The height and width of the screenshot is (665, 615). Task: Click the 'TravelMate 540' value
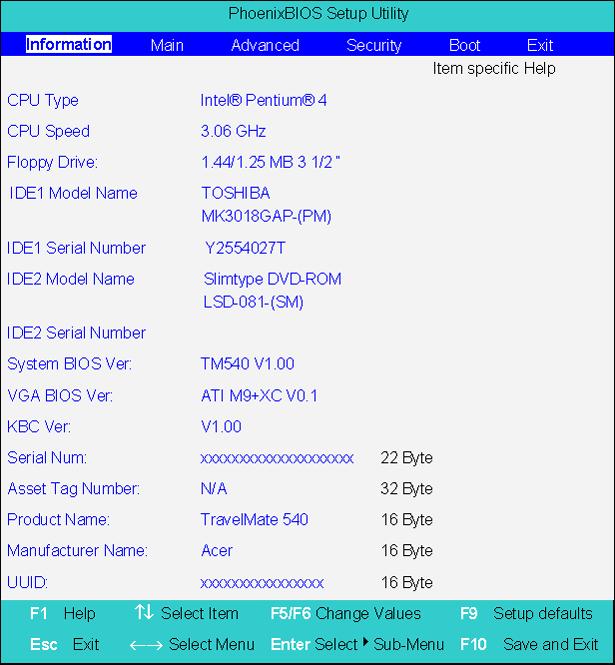coord(254,520)
